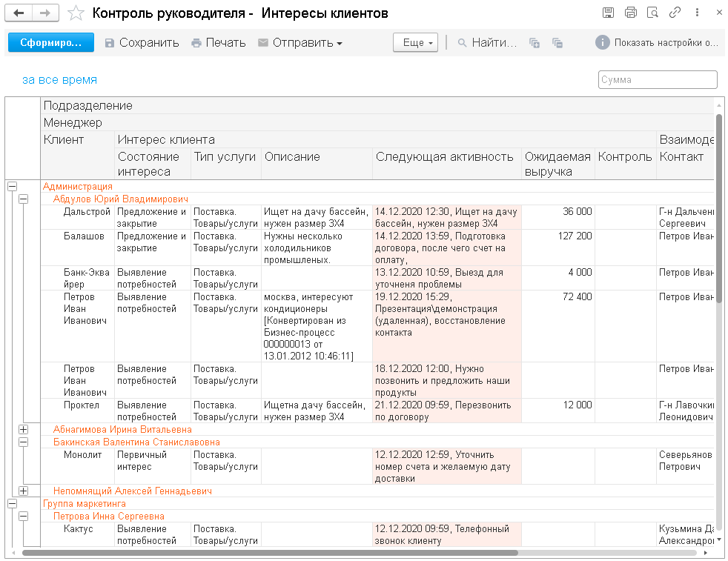Click Следующая активность column header

tap(446, 164)
